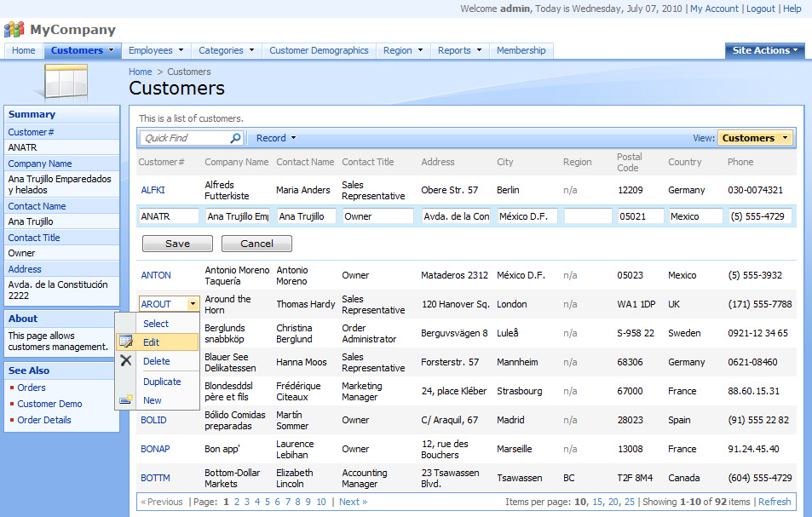This screenshot has width=812, height=517.
Task: Click the Save button
Action: point(177,244)
